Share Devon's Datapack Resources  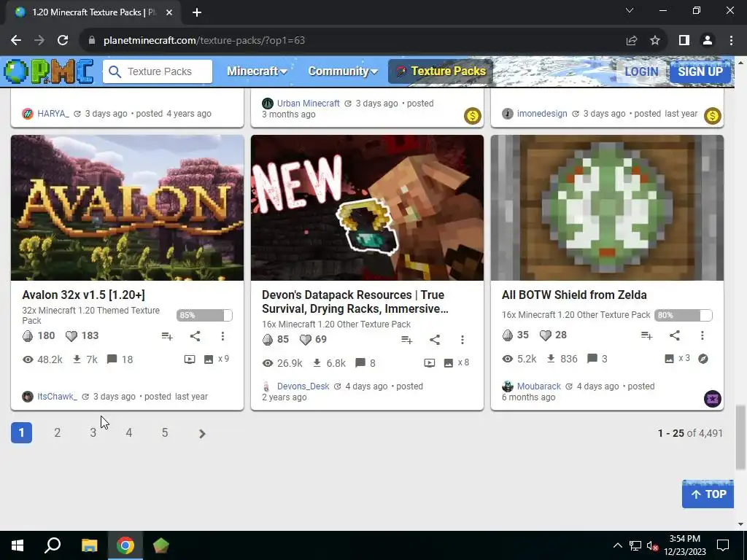(x=435, y=340)
